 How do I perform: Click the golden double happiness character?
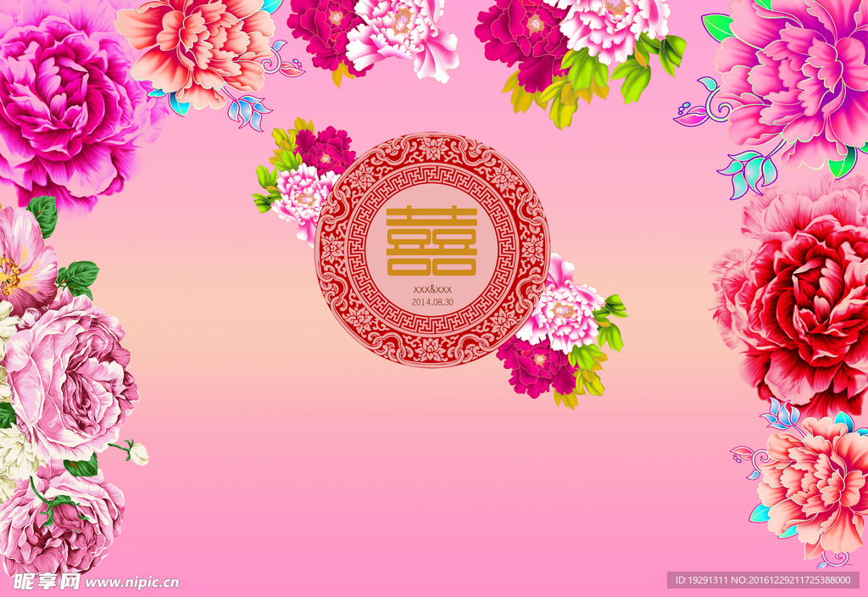pos(431,241)
